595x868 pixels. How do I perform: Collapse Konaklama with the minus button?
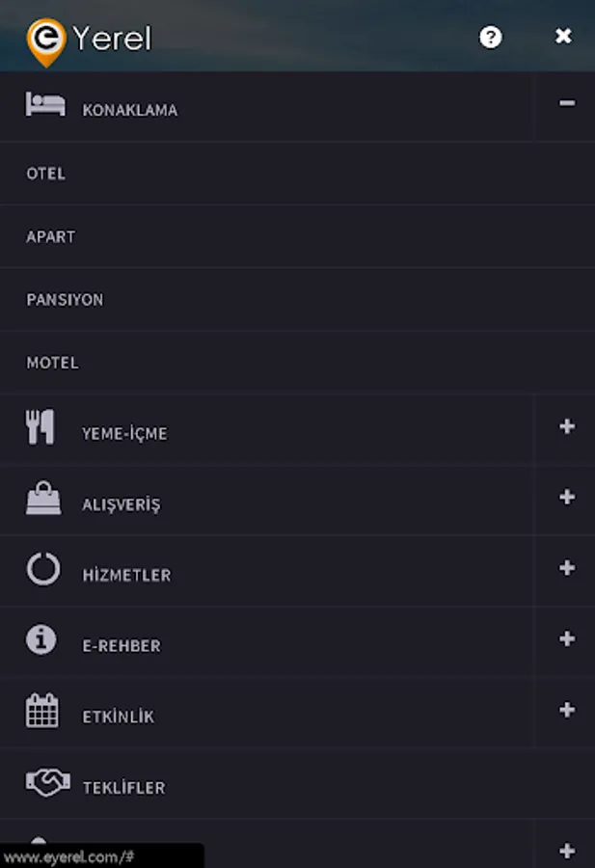[x=567, y=103]
